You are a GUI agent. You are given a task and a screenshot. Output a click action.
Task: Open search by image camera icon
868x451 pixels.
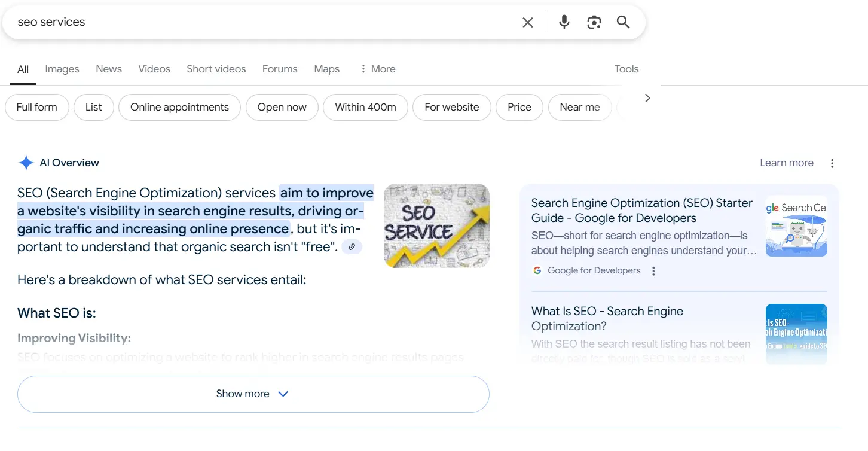point(594,22)
